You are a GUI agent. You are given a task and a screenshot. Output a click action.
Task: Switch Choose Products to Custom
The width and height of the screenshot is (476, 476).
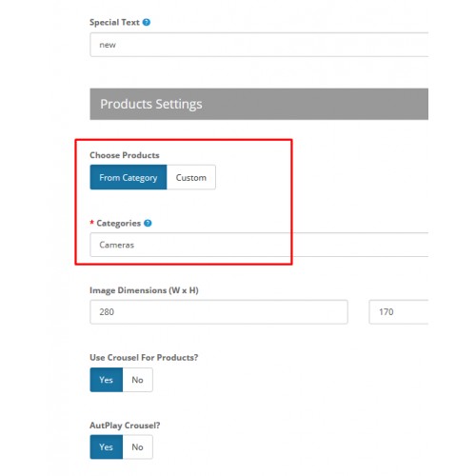(x=191, y=177)
